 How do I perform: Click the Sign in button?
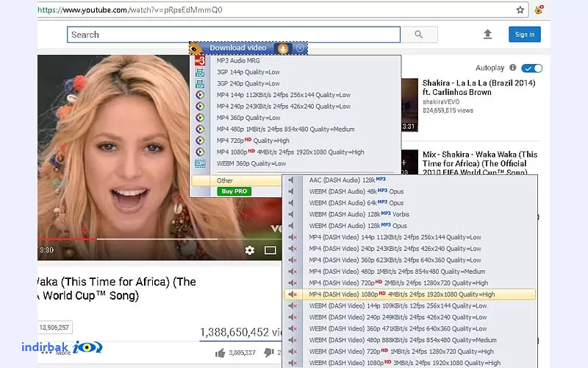(x=524, y=35)
